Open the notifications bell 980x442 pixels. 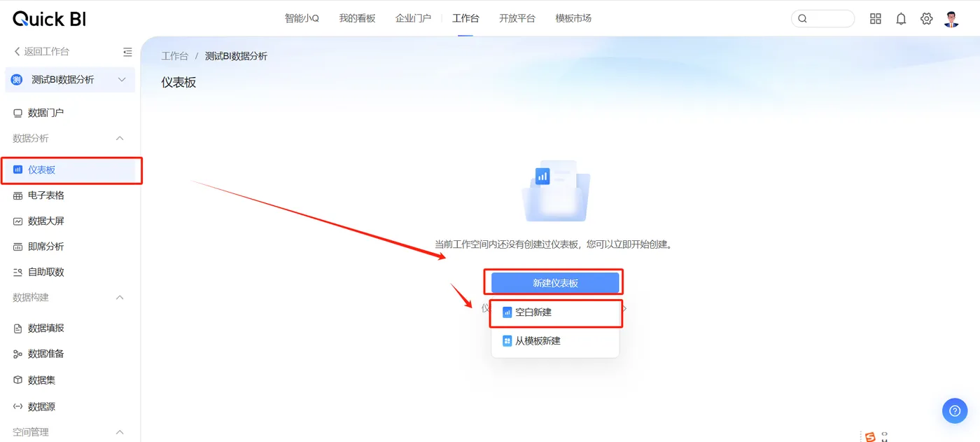(x=901, y=19)
